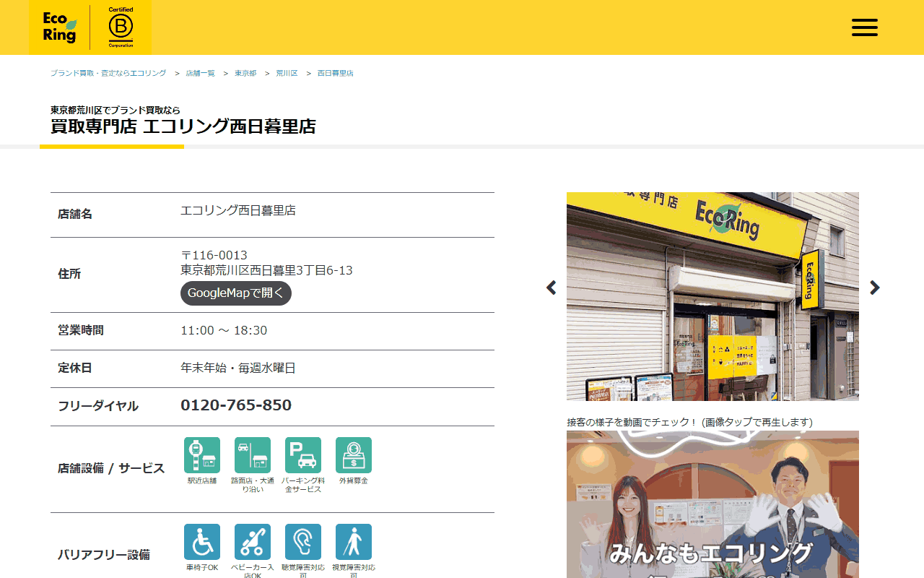
Task: Click the Eco Ring logo
Action: (59, 27)
